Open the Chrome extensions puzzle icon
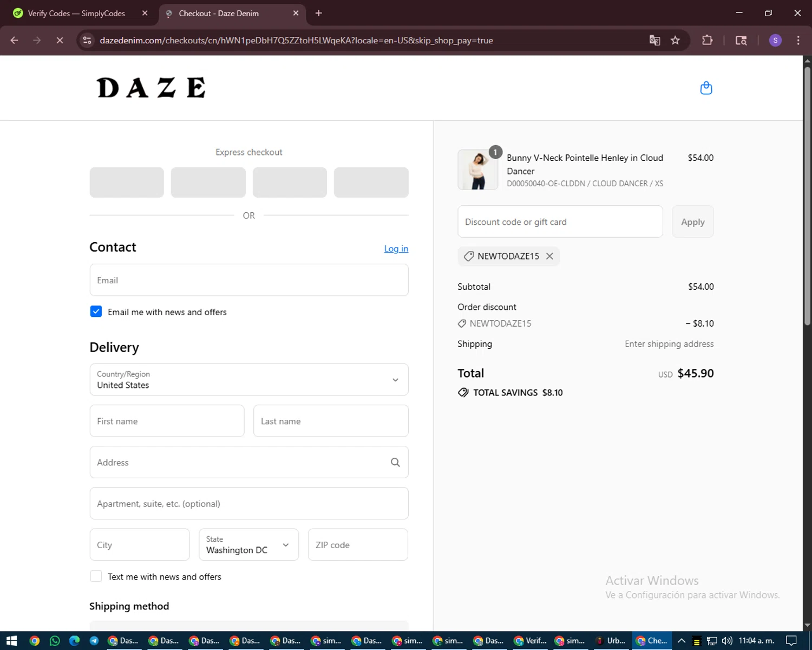This screenshot has width=812, height=650. pyautogui.click(x=707, y=40)
